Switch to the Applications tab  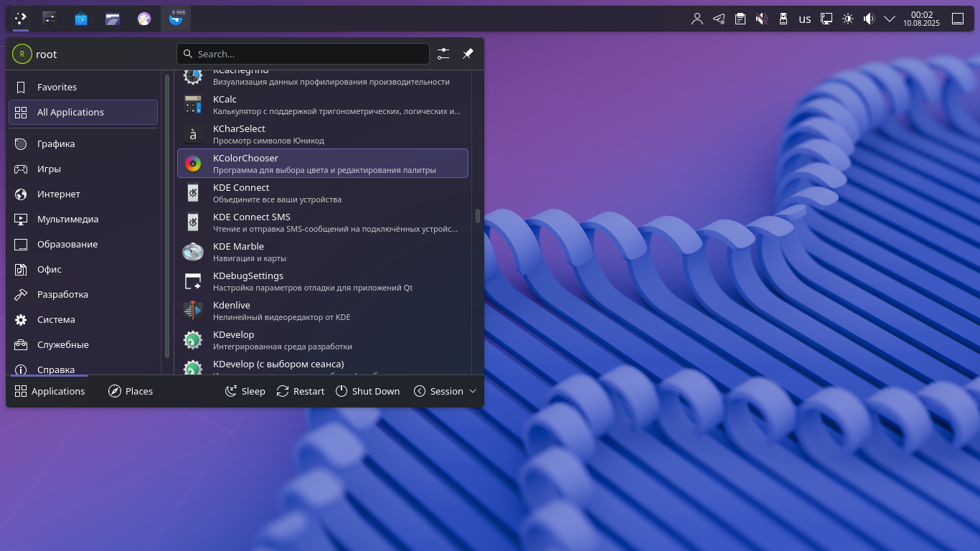(50, 391)
